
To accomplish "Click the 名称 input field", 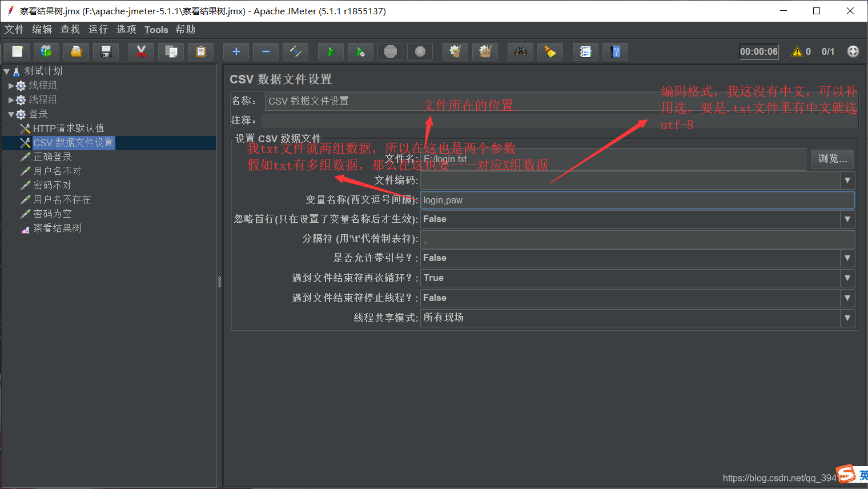I will pyautogui.click(x=561, y=101).
